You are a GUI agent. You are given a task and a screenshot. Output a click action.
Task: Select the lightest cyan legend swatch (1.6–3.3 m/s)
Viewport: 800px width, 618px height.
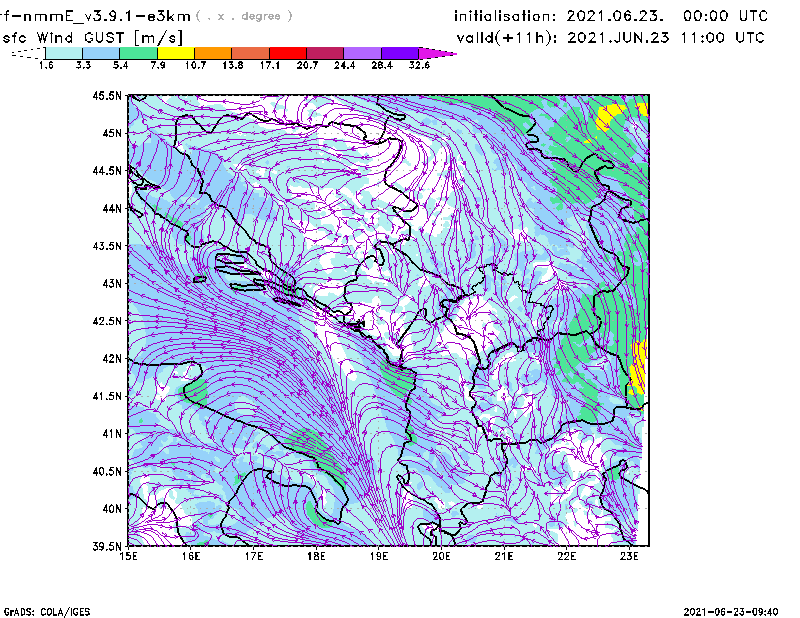(x=64, y=53)
